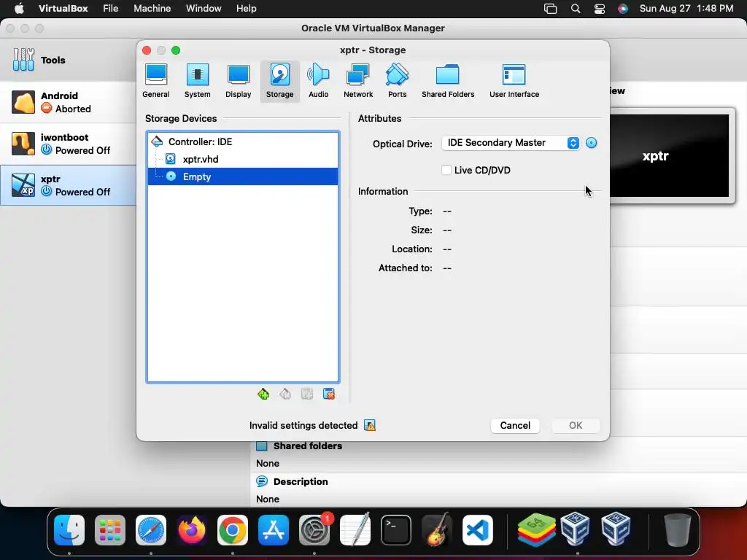Select the Controller: IDE tree row
The width and height of the screenshot is (747, 560).
pyautogui.click(x=242, y=141)
